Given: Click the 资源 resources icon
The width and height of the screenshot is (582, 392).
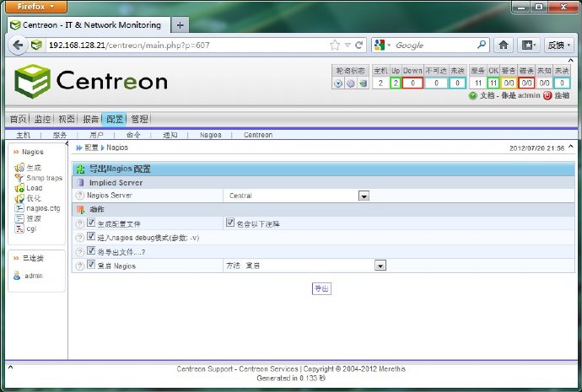Looking at the screenshot, I should coord(19,218).
